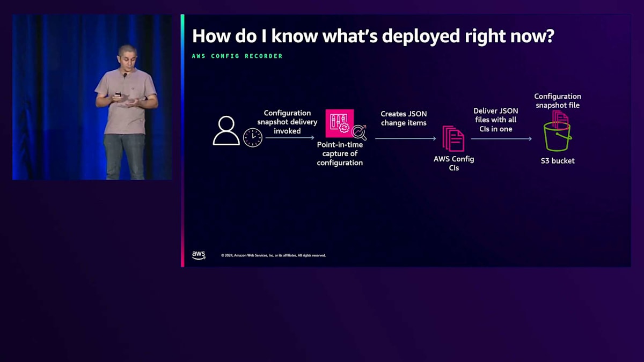Click the 'S3 bucket' label
This screenshot has height=362, width=644.
tap(558, 160)
